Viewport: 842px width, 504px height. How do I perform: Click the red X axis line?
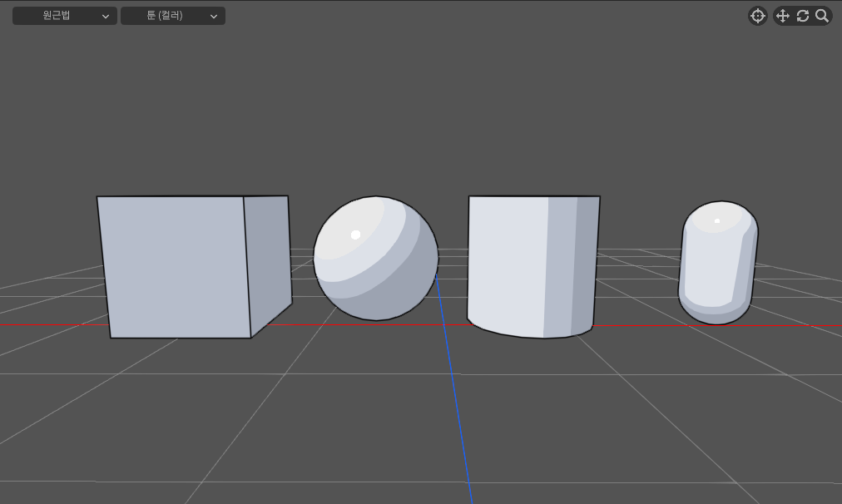[50, 324]
